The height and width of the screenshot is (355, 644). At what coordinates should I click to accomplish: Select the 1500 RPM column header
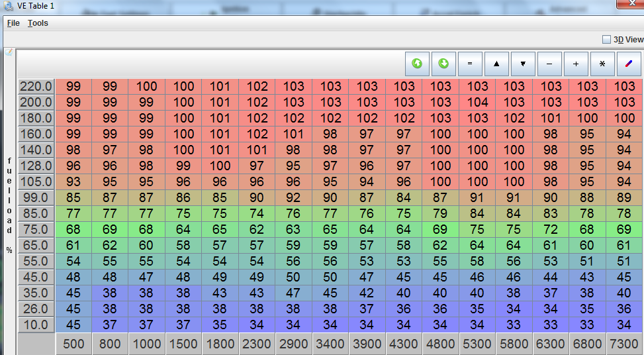click(x=183, y=344)
